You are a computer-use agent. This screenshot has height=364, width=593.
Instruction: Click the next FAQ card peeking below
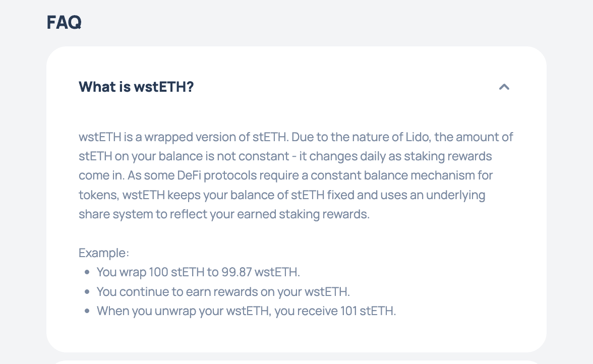point(296,362)
